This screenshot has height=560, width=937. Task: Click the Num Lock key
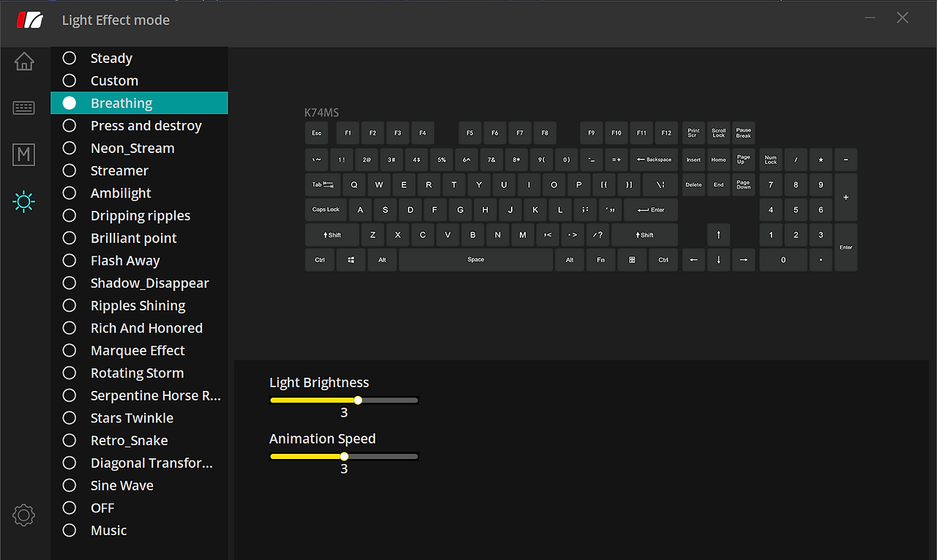pos(771,160)
